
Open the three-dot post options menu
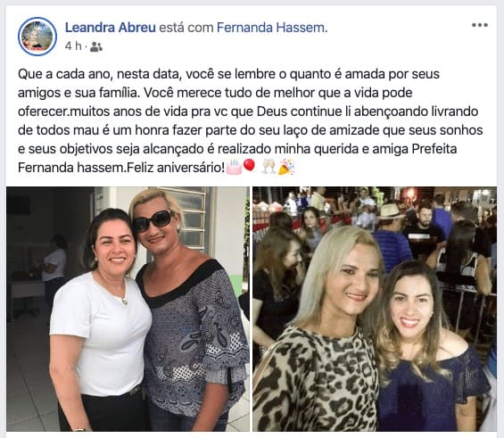480,25
